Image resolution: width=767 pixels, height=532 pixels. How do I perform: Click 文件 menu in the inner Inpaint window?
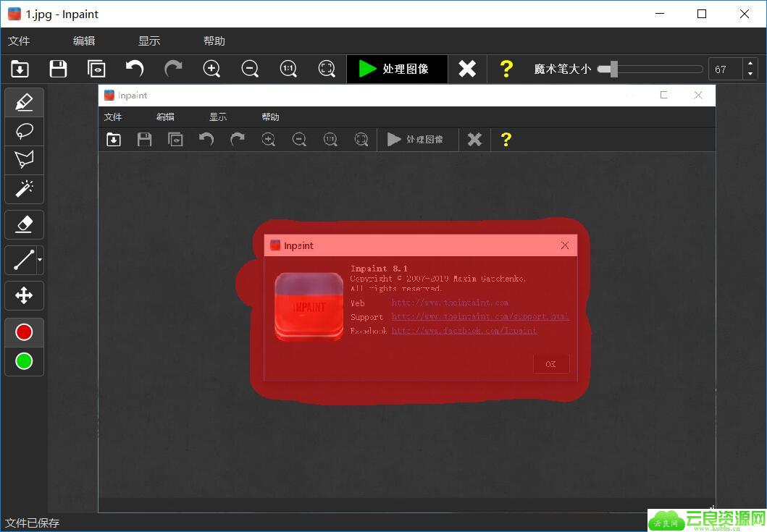(x=113, y=117)
